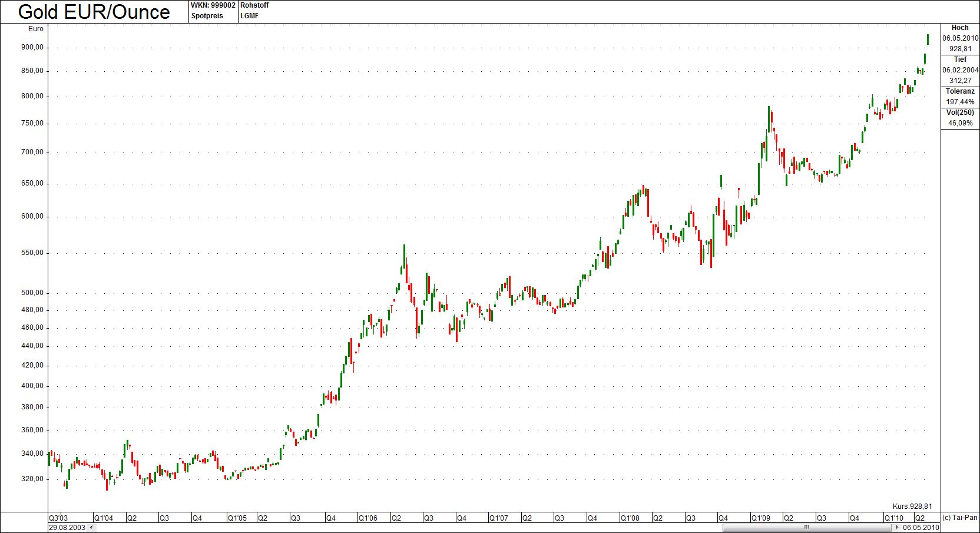The height and width of the screenshot is (533, 980).
Task: Click the horizontal timeline scrollbar thumb
Action: click(807, 528)
